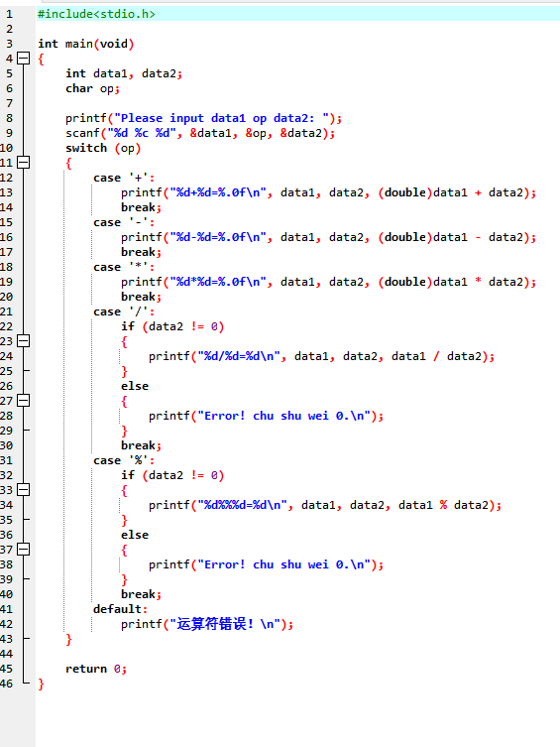Viewport: 560px width, 747px height.
Task: Click on case '/': label
Action: pos(124,311)
